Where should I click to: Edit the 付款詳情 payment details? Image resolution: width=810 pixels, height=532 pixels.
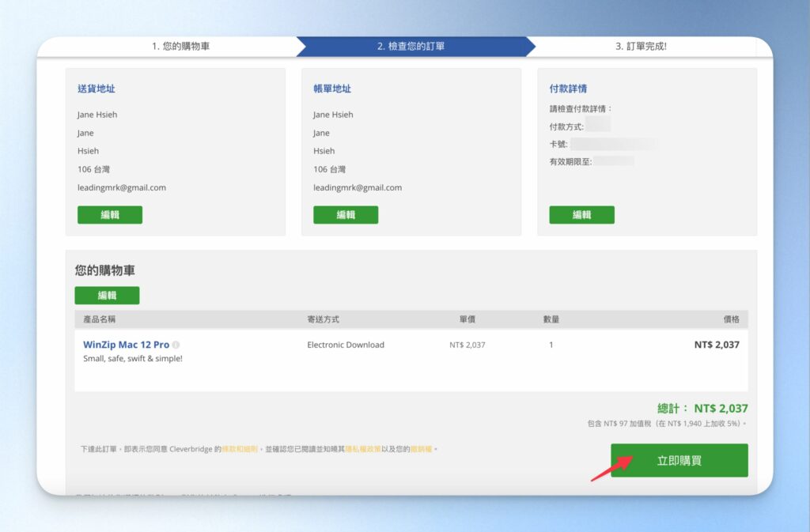[581, 215]
